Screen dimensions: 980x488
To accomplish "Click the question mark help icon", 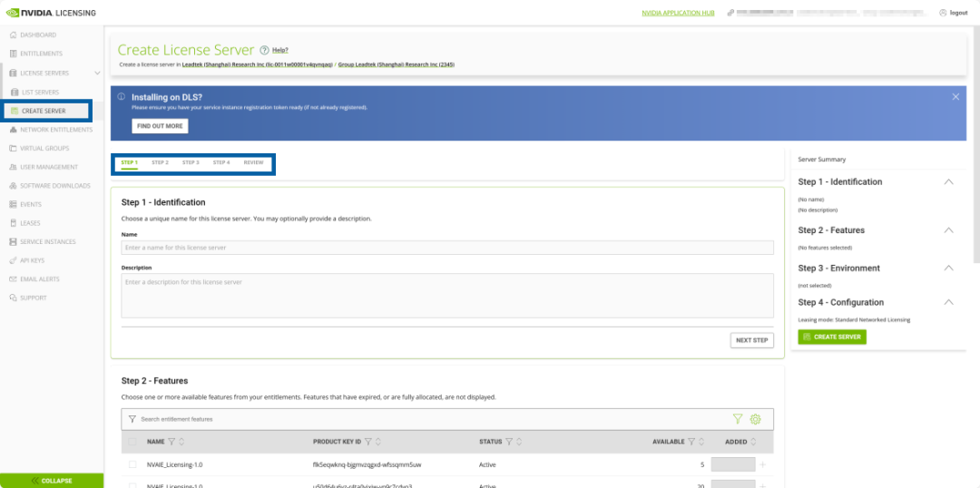I will tap(264, 50).
